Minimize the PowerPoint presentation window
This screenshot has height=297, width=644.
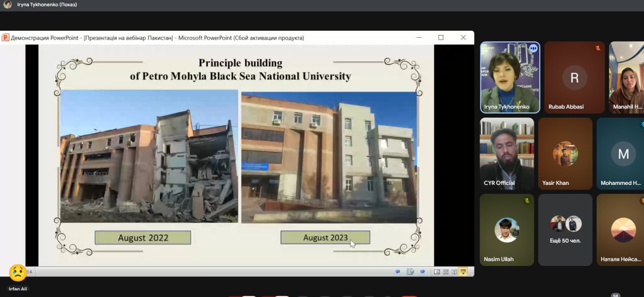point(419,38)
